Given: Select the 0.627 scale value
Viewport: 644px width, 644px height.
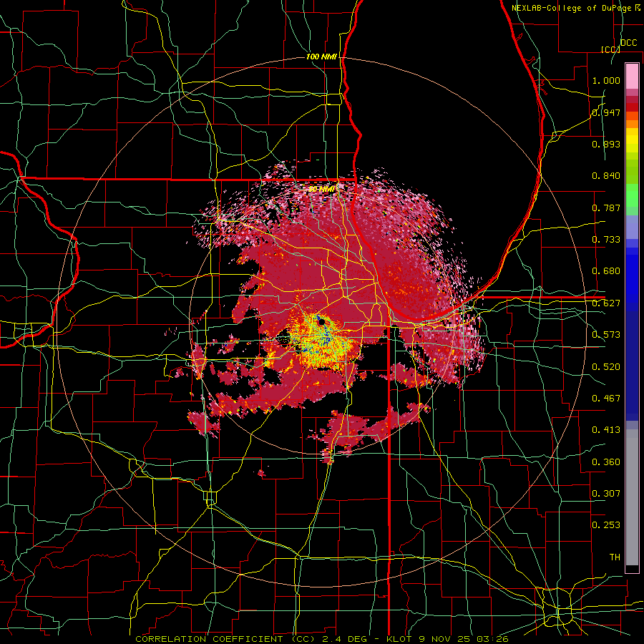Looking at the screenshot, I should (x=606, y=303).
